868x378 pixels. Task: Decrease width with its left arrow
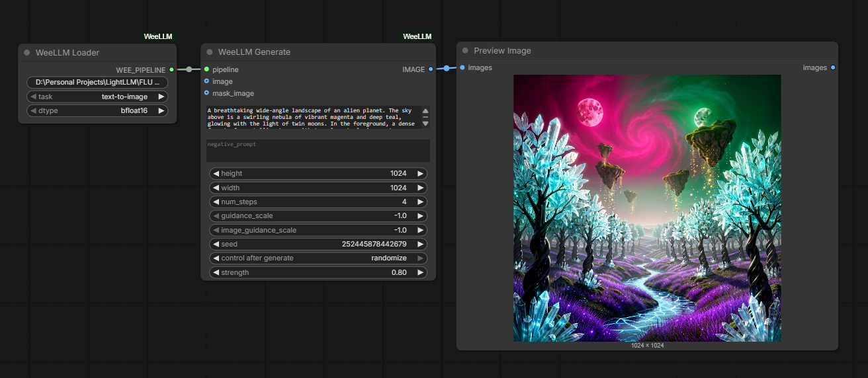click(x=215, y=188)
